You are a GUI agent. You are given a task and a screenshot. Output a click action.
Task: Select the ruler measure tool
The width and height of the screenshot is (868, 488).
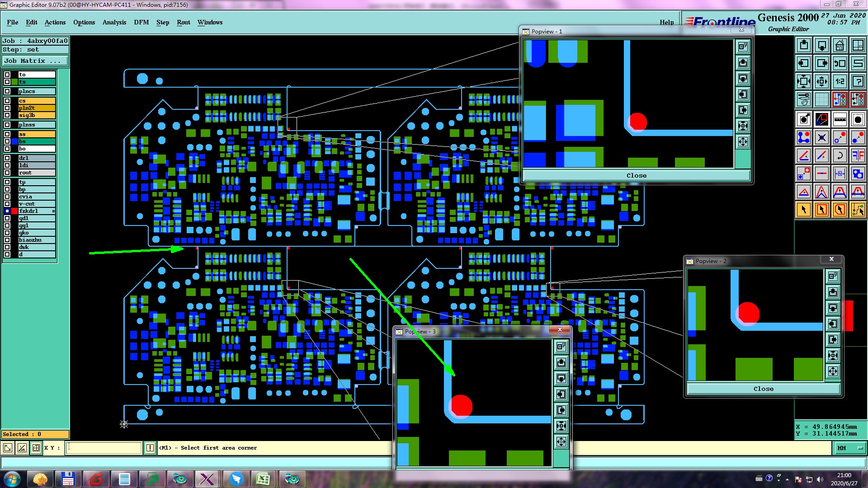pos(840,119)
